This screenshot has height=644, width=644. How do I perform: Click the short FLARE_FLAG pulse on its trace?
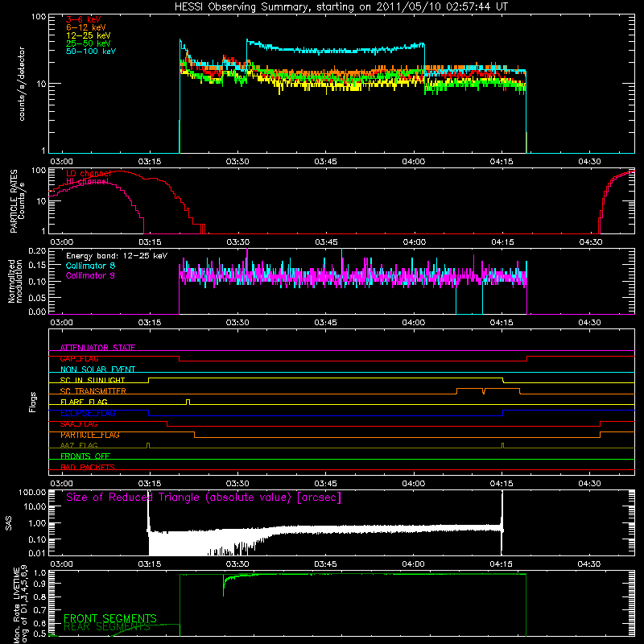(x=188, y=402)
